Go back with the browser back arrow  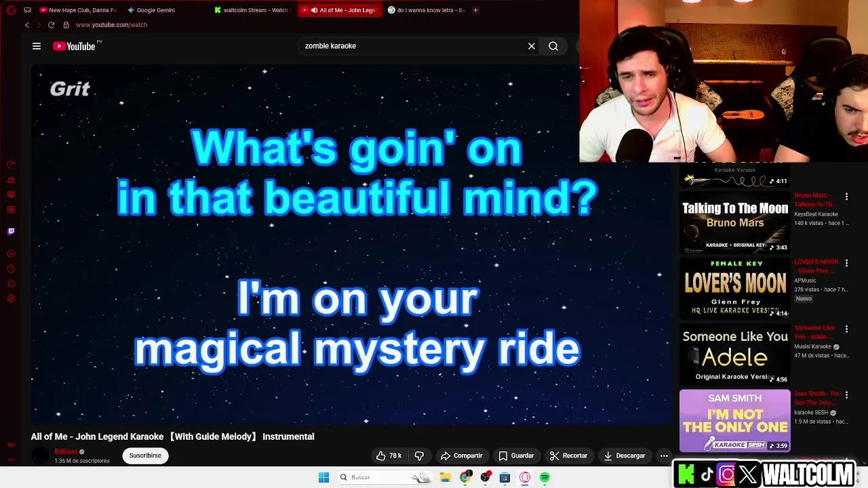(27, 25)
